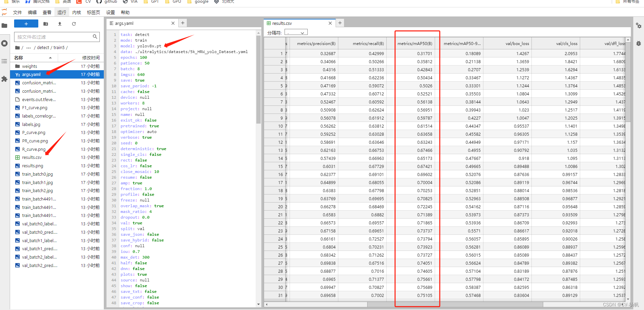644x310 pixels.
Task: Select R_curve.png file
Action: coord(57,149)
